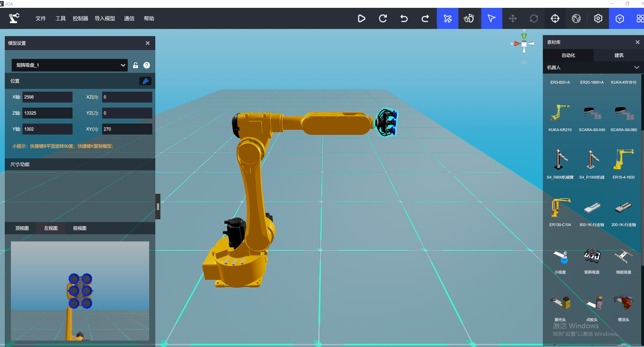The width and height of the screenshot is (644, 347).
Task: Collapse the 机器人 category chevron
Action: [637, 67]
